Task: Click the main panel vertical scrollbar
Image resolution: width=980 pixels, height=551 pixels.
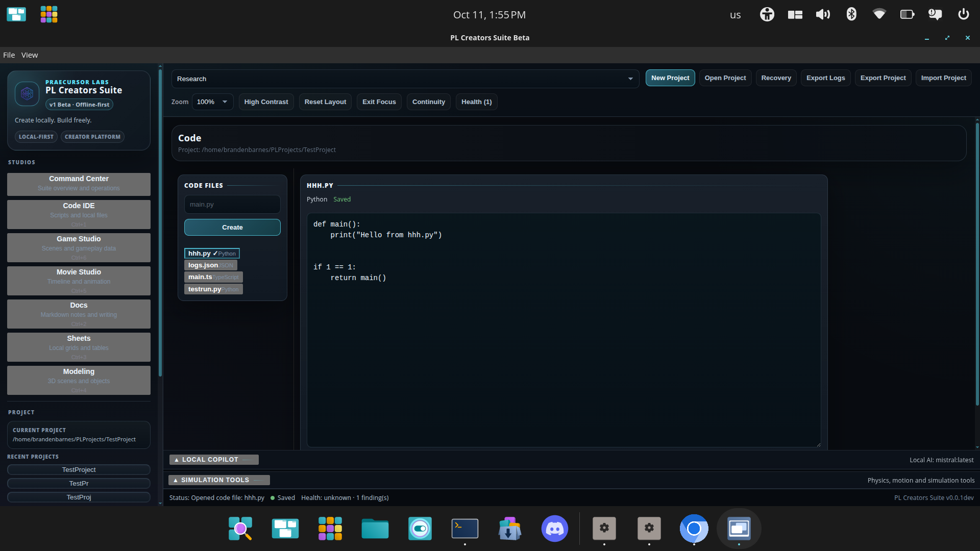Action: (977, 264)
